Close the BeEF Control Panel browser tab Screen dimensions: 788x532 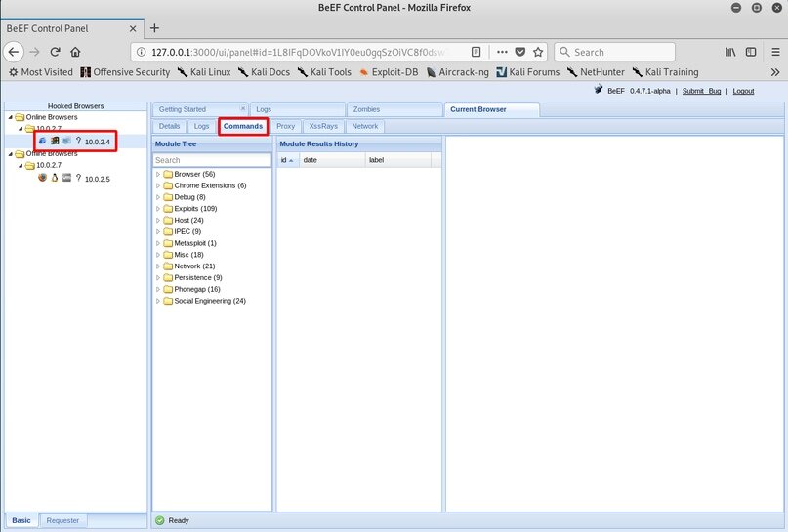click(133, 28)
